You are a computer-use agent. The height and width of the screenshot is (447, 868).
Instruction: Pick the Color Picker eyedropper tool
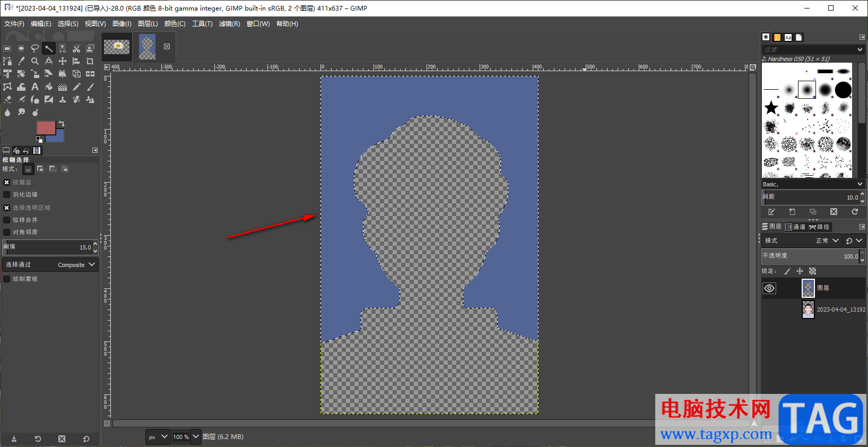21,61
